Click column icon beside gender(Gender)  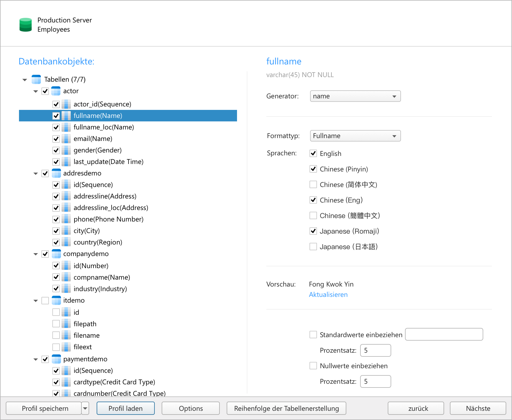click(66, 150)
